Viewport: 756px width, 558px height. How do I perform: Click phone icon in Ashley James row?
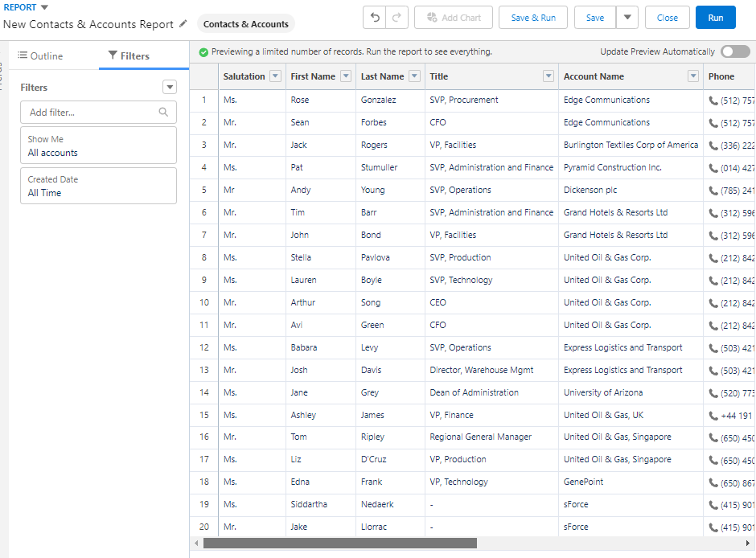(x=713, y=416)
